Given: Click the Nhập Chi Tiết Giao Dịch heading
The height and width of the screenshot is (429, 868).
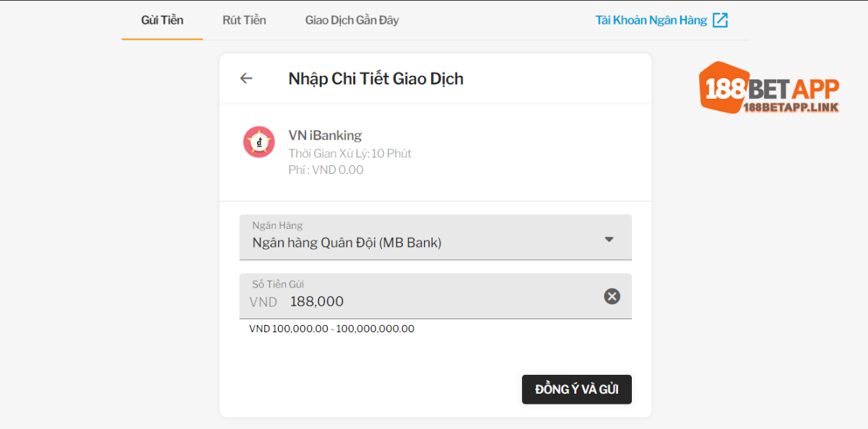Looking at the screenshot, I should point(376,79).
